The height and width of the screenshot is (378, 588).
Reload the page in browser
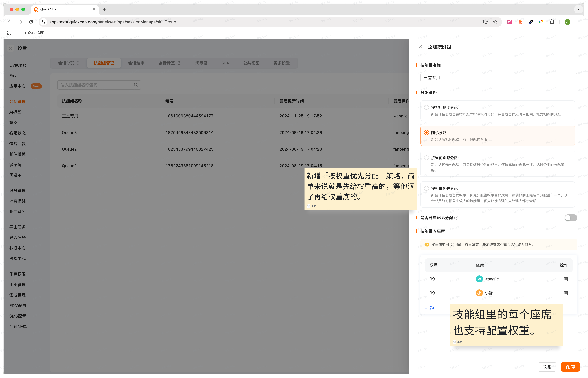[x=31, y=22]
